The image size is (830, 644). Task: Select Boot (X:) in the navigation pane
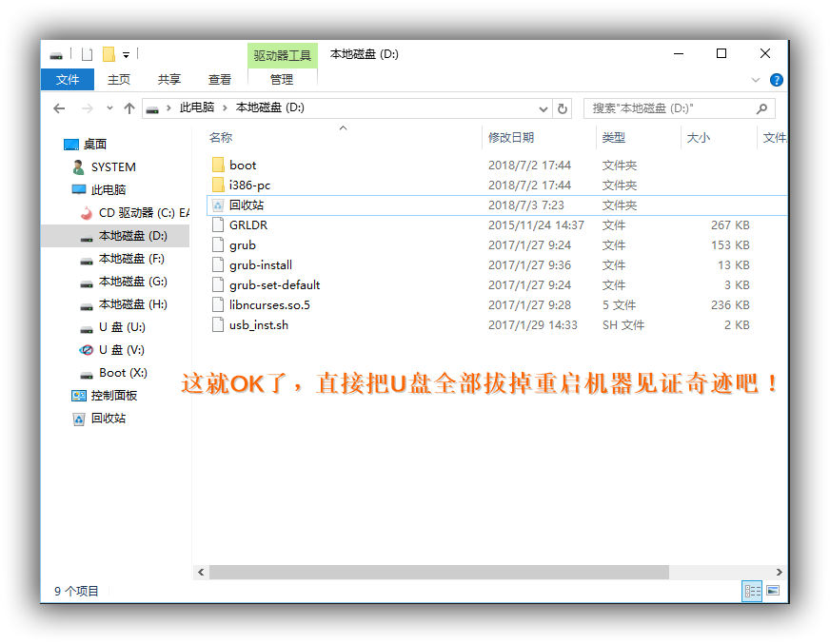click(114, 373)
